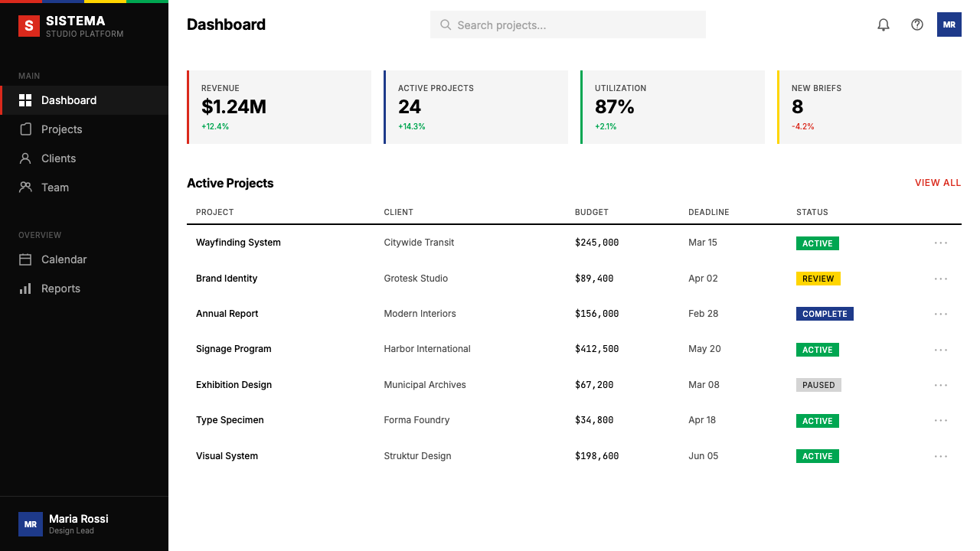Select Type Specimen project name
The width and height of the screenshot is (980, 551).
230,420
